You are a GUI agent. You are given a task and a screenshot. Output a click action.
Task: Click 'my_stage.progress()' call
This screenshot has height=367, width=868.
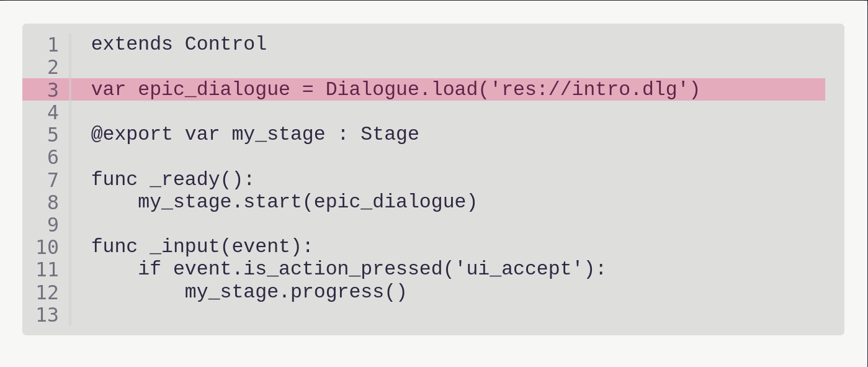[296, 292]
